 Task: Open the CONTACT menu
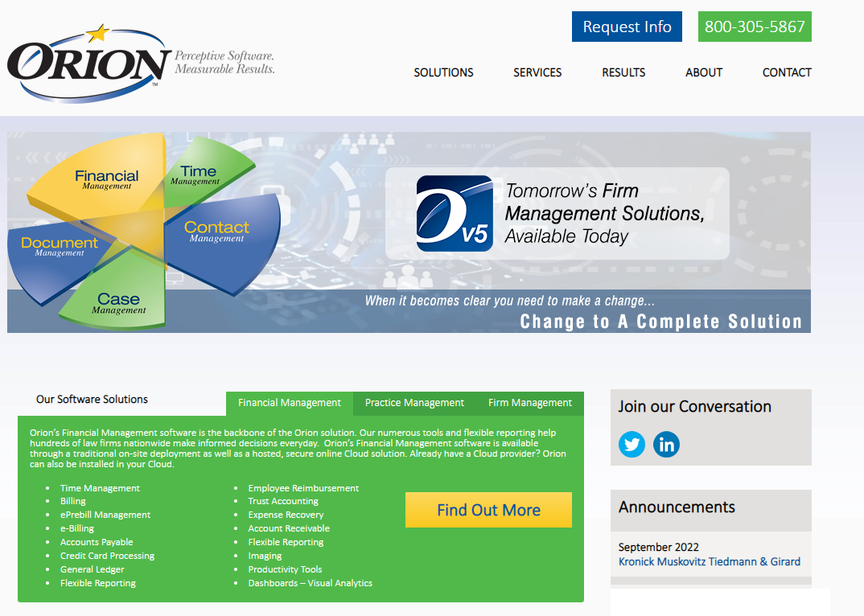click(787, 72)
